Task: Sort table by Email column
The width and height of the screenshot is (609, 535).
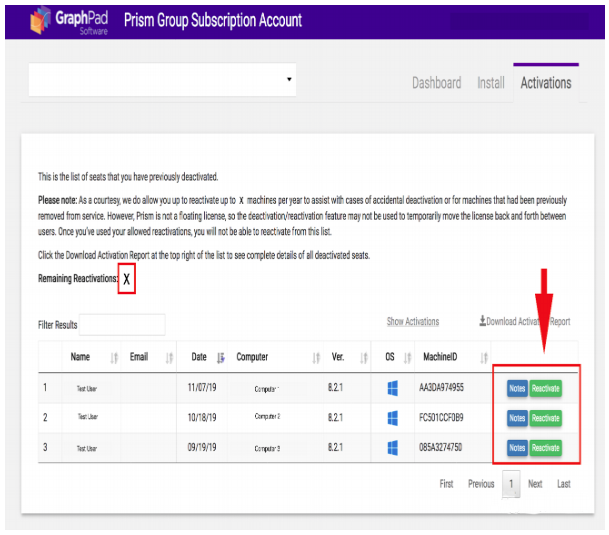Action: click(149, 357)
